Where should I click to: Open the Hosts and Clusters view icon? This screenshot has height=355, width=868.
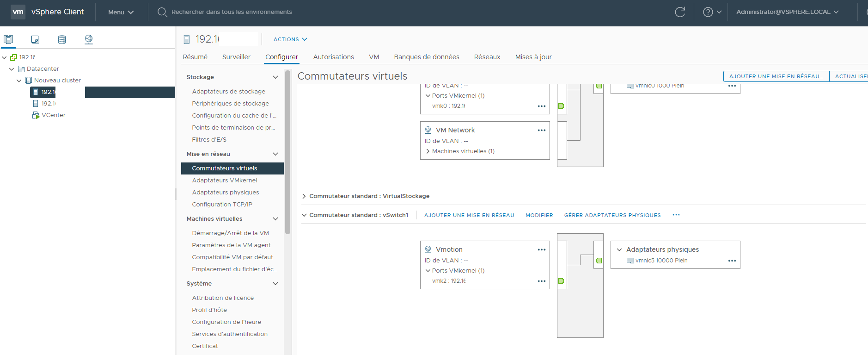pos(8,39)
